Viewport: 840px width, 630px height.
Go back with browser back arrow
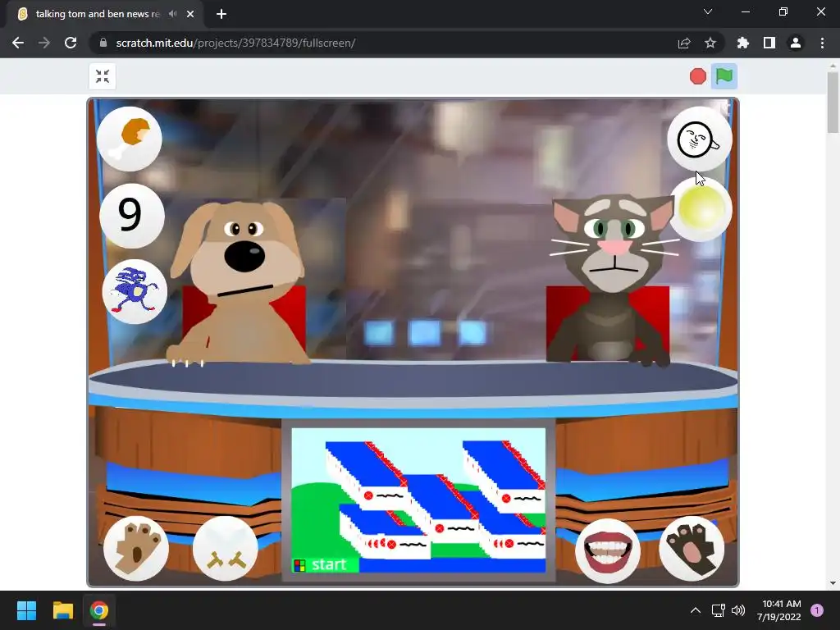(x=18, y=43)
